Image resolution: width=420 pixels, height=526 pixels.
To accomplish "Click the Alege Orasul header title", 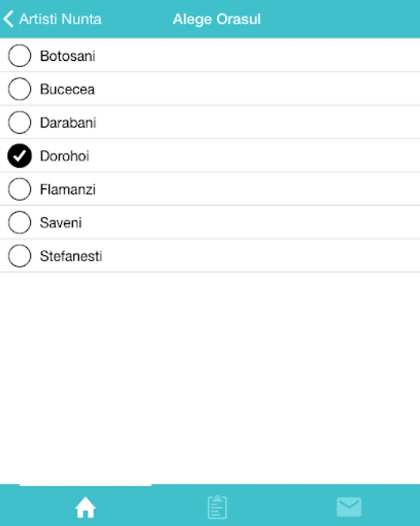I will pyautogui.click(x=217, y=19).
